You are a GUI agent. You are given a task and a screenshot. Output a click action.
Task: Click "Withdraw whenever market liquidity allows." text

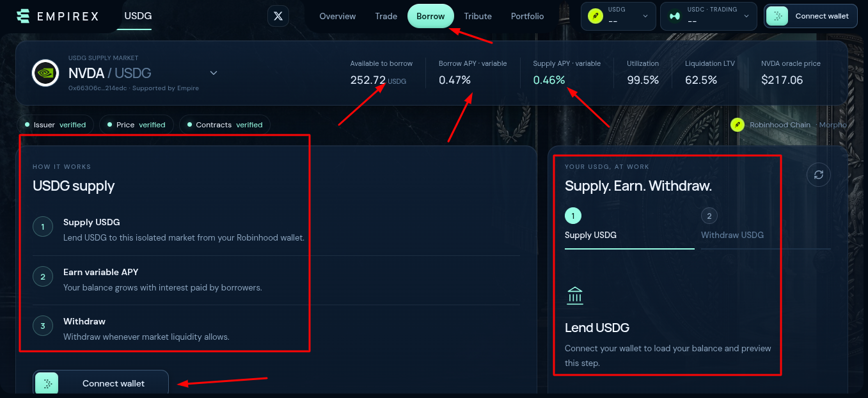[146, 337]
